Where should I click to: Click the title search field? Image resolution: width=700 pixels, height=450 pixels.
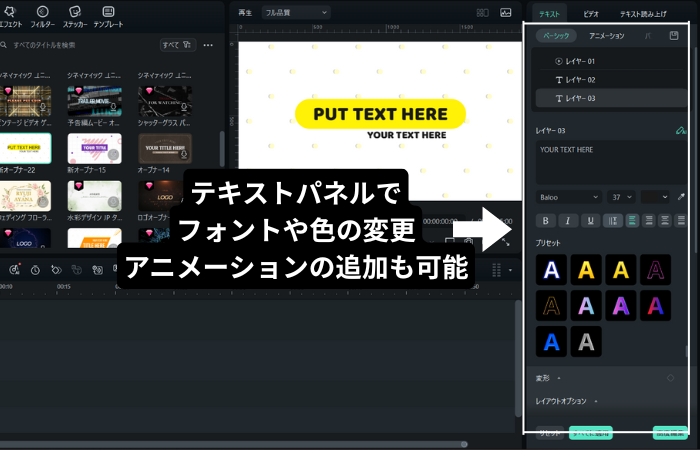(78, 45)
